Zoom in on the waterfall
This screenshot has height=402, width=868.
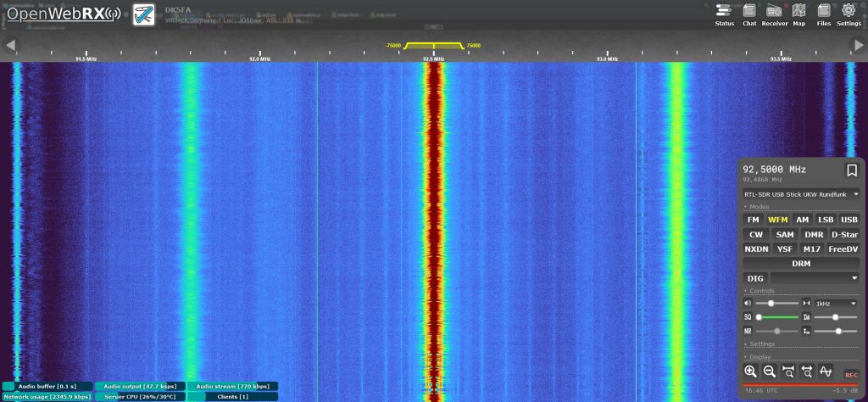click(750, 371)
